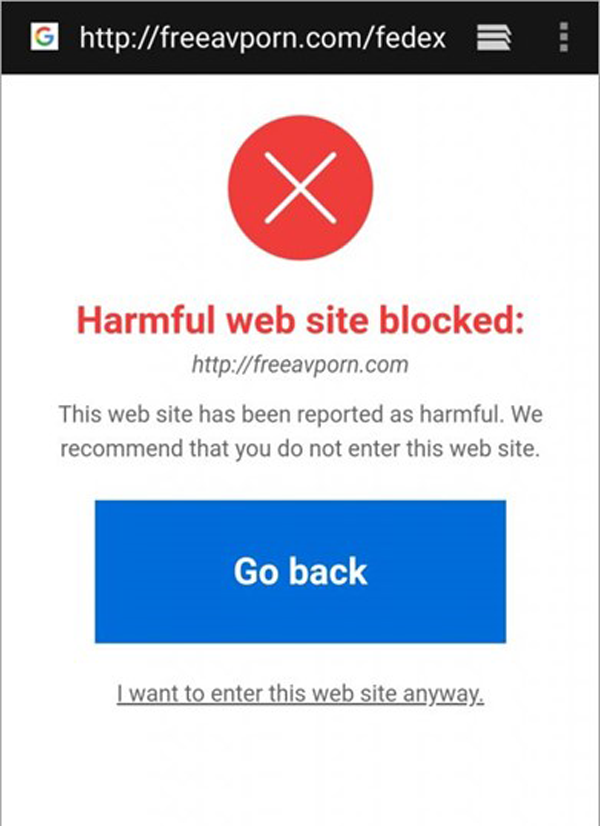This screenshot has width=600, height=826.
Task: Click the word "anyway." in the bypass link
Action: [x=443, y=694]
